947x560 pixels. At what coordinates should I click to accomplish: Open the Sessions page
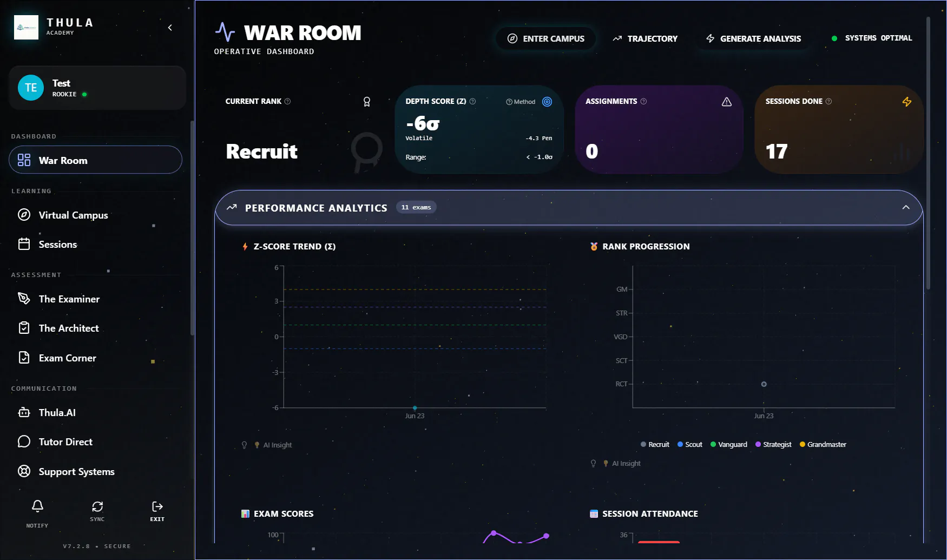tap(95, 244)
